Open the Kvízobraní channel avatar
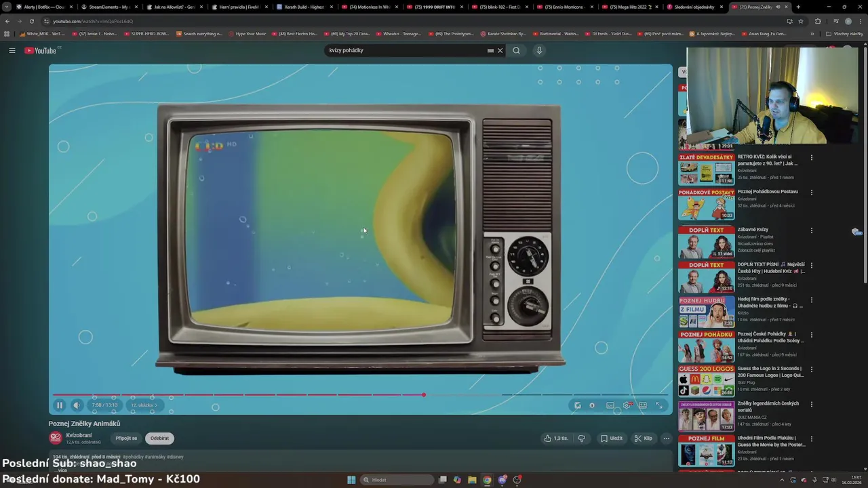 point(56,438)
